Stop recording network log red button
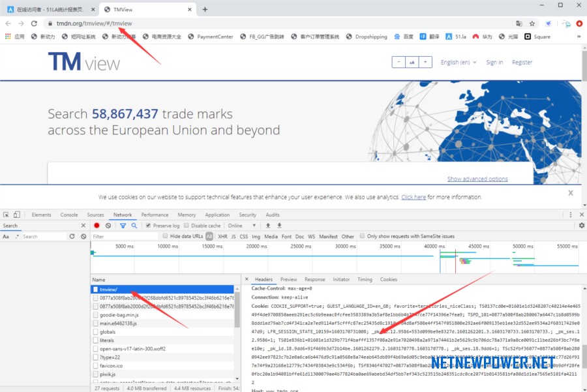This screenshot has height=392, width=587. click(x=97, y=226)
